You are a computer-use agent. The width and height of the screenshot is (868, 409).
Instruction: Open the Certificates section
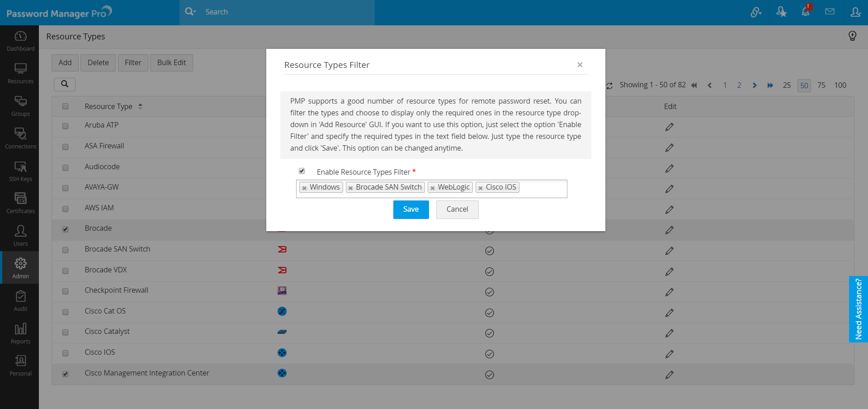[20, 203]
